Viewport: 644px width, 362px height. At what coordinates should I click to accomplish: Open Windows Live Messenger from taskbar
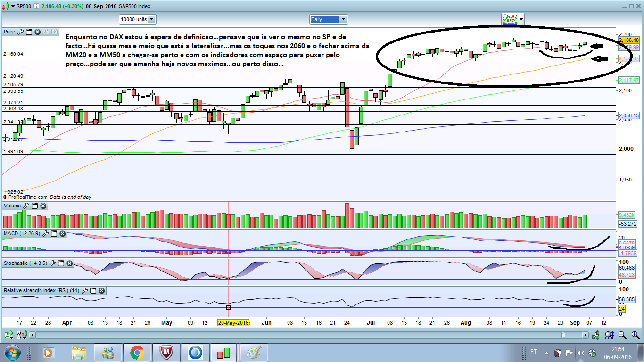click(108, 353)
